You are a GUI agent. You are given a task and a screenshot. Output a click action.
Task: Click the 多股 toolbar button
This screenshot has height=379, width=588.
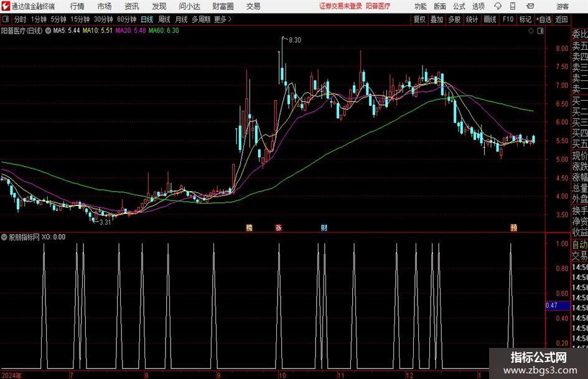[x=454, y=19]
